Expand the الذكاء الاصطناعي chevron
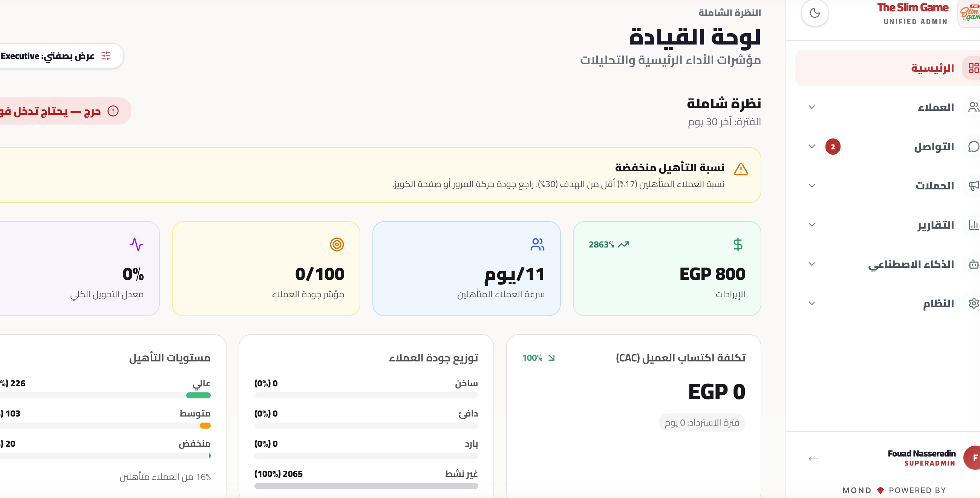 [812, 264]
